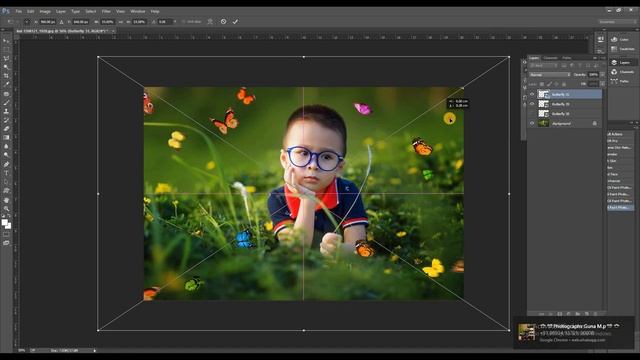640x360 pixels.
Task: Hide the selected top Butterfly layer
Action: point(532,94)
